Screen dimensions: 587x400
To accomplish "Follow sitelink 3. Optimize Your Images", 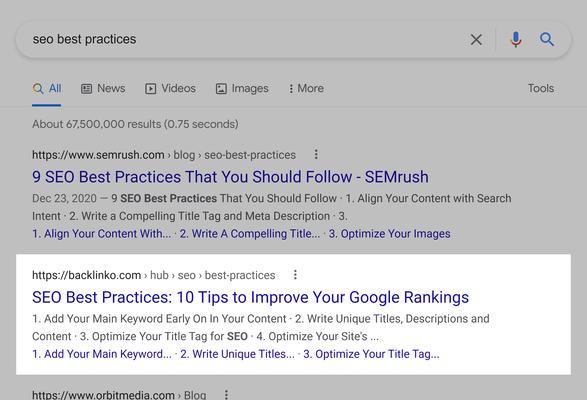I will click(x=389, y=234).
